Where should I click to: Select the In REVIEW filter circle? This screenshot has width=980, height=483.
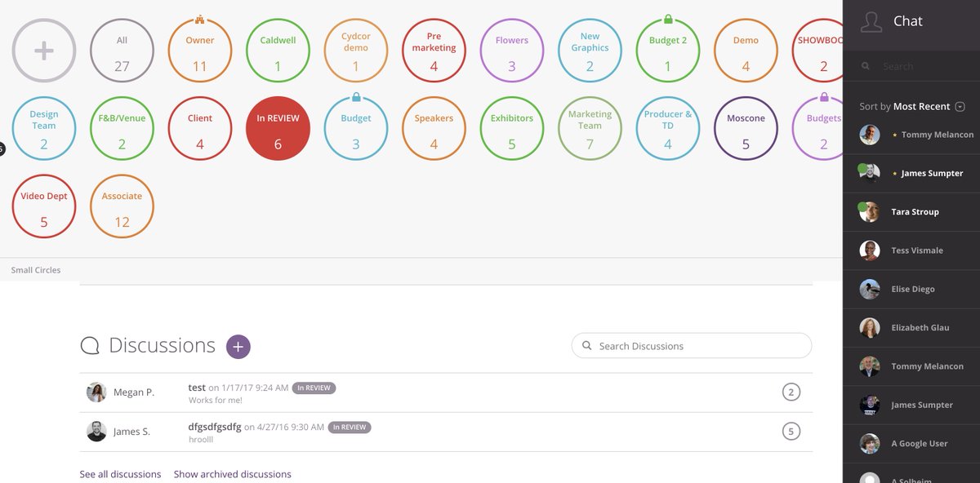278,127
